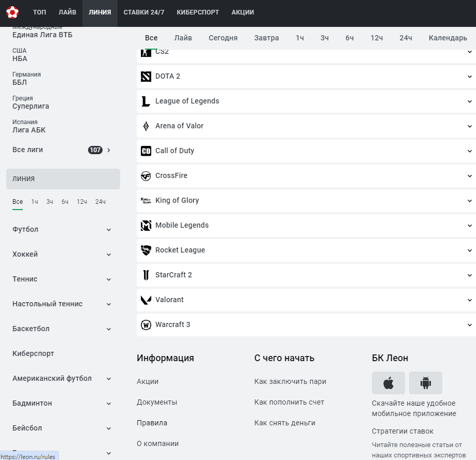Open the Правила footer link
This screenshot has width=476, height=460.
click(x=152, y=423)
